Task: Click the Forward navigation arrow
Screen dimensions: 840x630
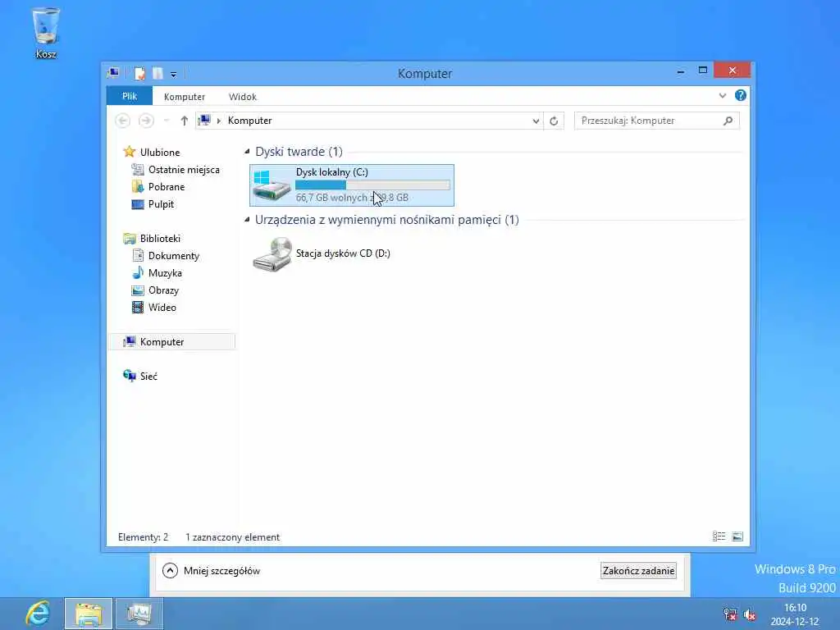Action: pyautogui.click(x=146, y=121)
